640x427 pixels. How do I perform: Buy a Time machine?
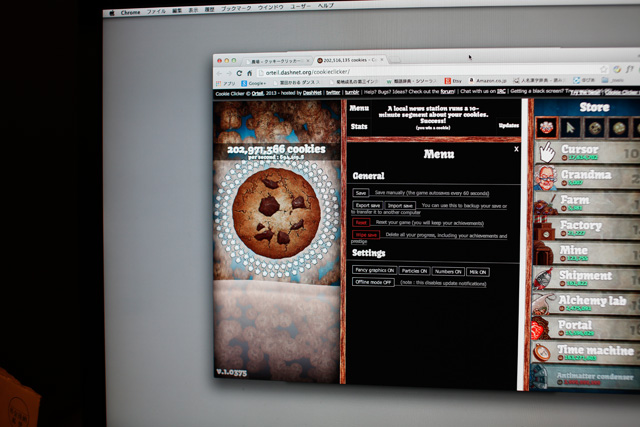585,354
